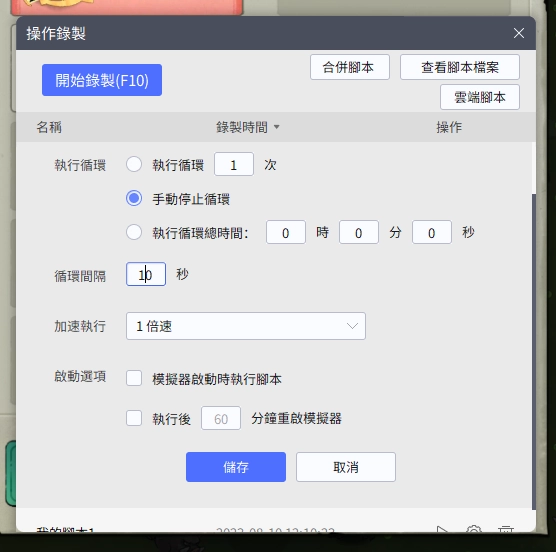556x552 pixels.
Task: Play the 我的腳本1 script
Action: coord(442,529)
